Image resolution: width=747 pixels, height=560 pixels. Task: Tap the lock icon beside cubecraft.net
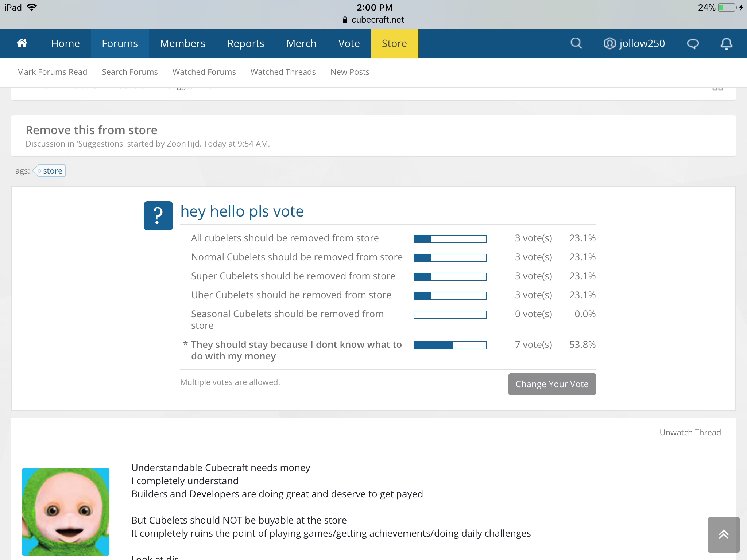pos(345,20)
